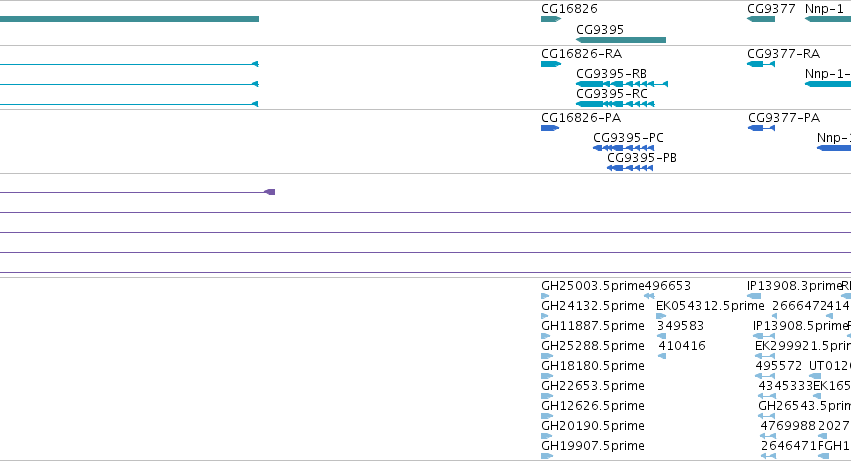This screenshot has width=851, height=461.
Task: Select EST label GH11887.5prime
Action: [593, 326]
